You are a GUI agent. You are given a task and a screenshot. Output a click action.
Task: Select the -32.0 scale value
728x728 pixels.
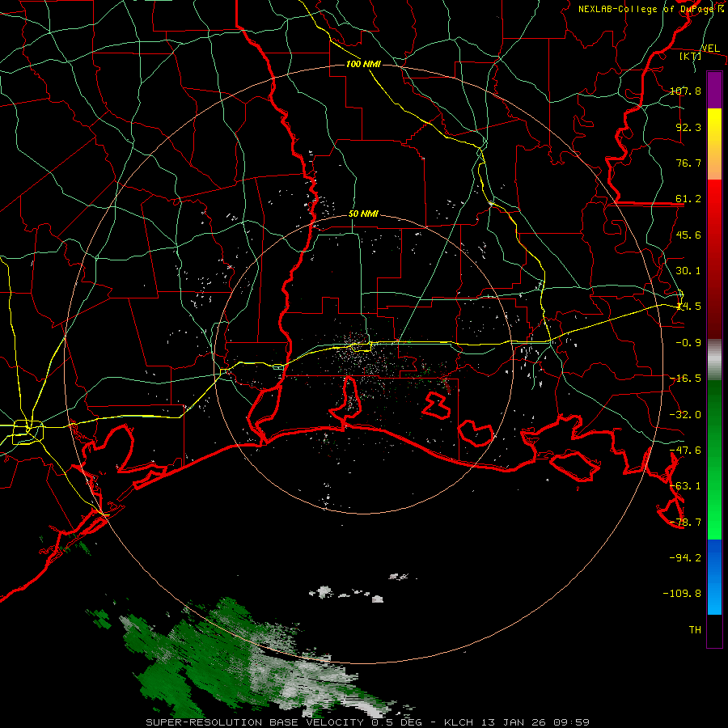[685, 415]
